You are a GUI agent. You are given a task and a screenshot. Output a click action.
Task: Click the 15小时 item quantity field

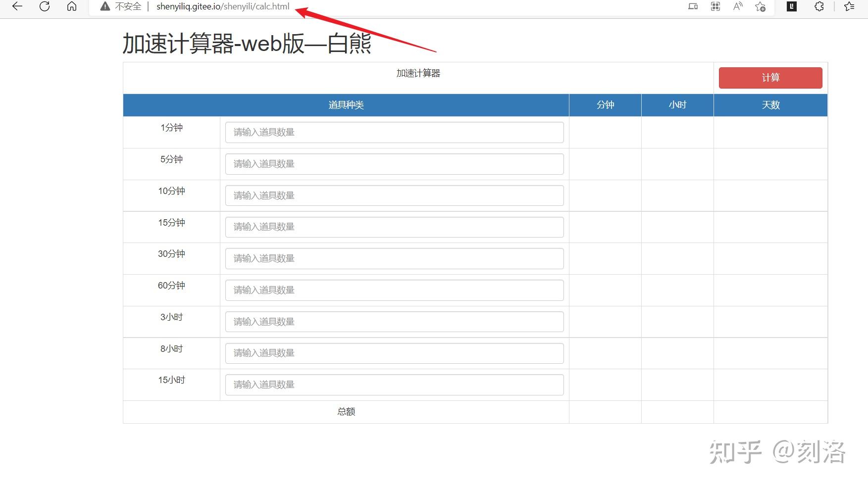pos(394,385)
